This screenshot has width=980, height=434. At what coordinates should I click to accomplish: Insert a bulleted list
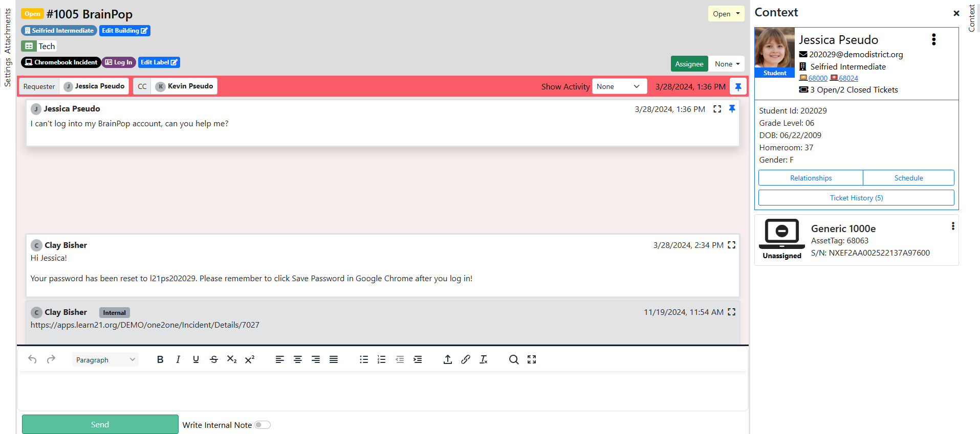click(364, 359)
